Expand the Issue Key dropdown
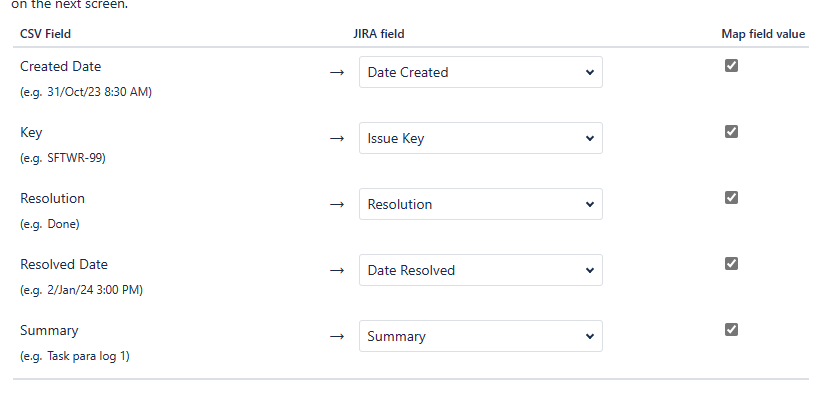This screenshot has width=819, height=399. click(x=481, y=138)
